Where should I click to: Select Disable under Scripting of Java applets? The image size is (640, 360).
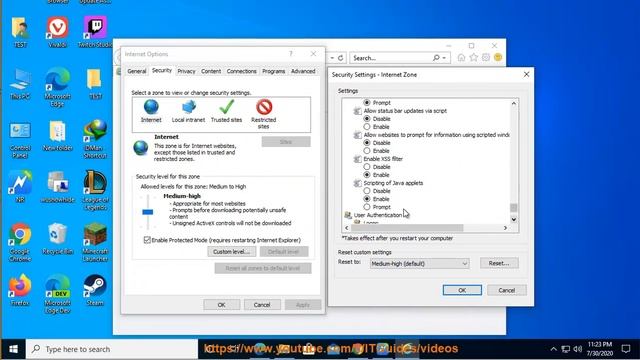point(367,191)
